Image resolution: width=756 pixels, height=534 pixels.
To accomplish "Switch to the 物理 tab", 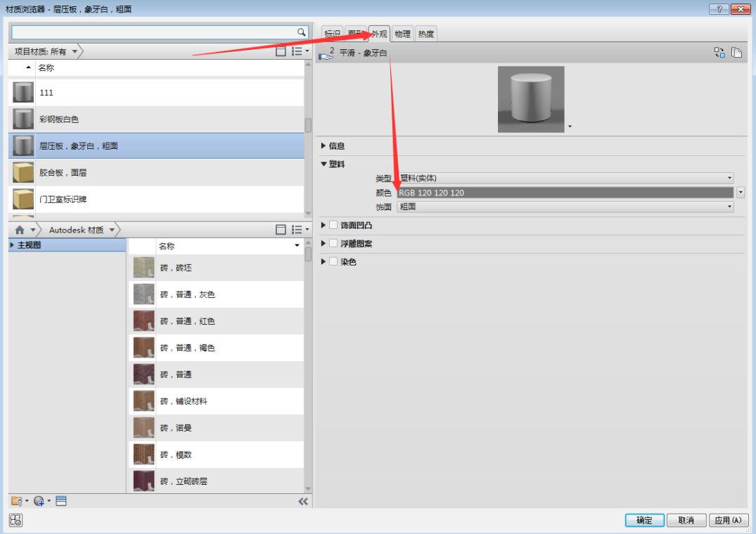I will coord(402,34).
